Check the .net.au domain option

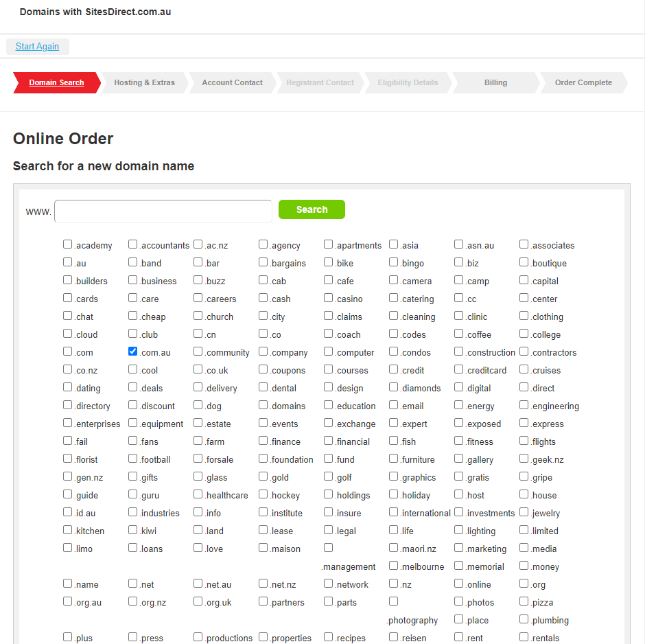click(x=198, y=584)
